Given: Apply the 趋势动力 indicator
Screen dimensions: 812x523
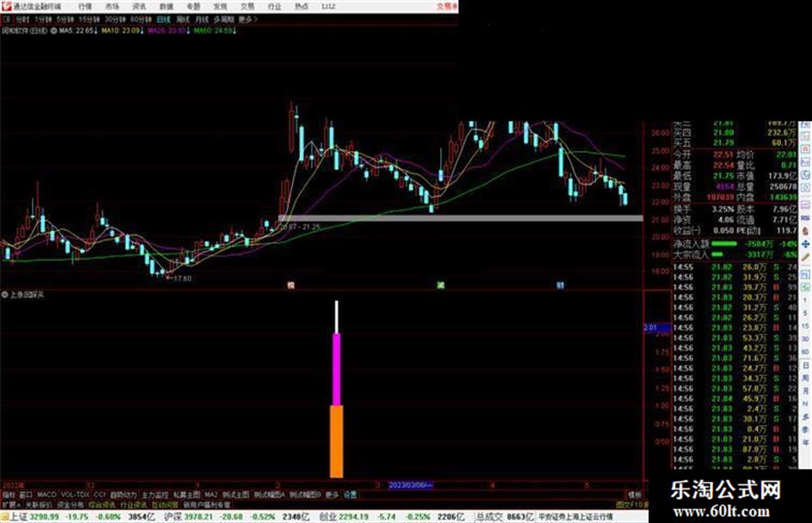Looking at the screenshot, I should point(123,495).
